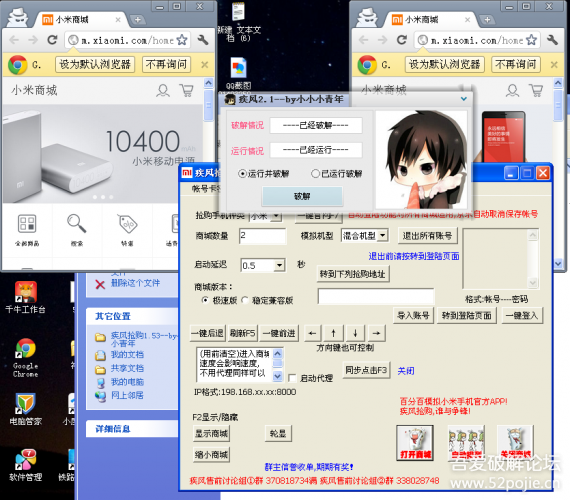Viewport: 570px width, 500px height.
Task: Click 一键登入 button
Action: (522, 315)
